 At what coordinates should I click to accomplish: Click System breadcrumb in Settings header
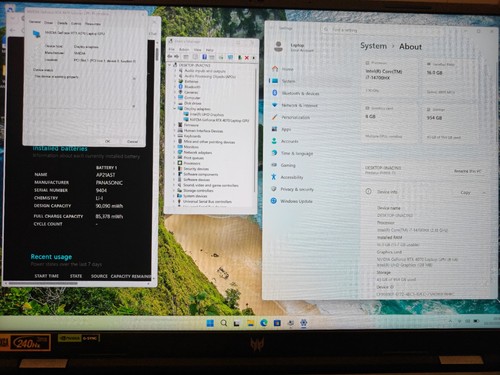click(x=374, y=46)
